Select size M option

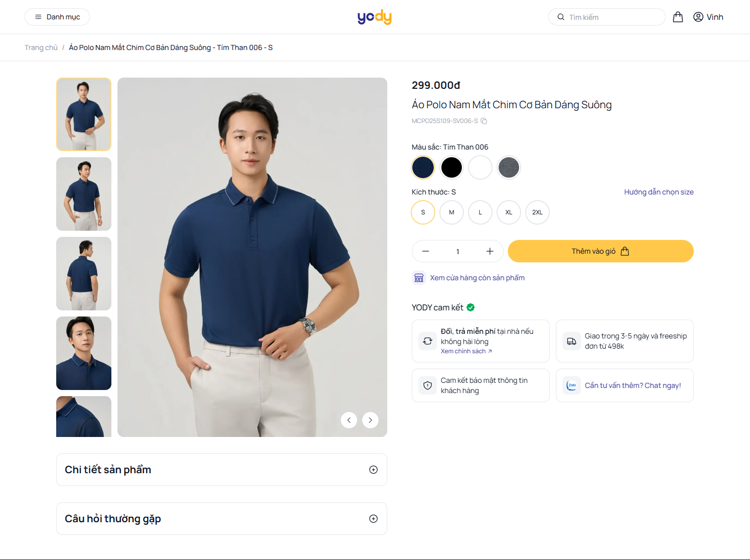[452, 212]
